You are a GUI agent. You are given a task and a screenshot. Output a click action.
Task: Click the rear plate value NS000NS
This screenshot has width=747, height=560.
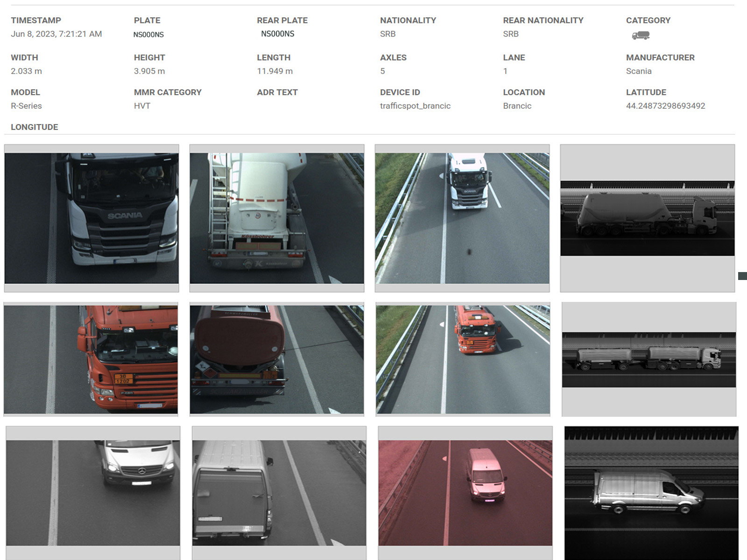[x=278, y=34]
